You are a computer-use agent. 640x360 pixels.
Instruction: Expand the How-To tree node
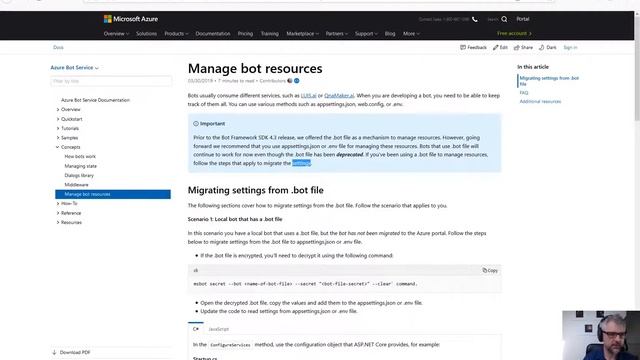pyautogui.click(x=58, y=203)
